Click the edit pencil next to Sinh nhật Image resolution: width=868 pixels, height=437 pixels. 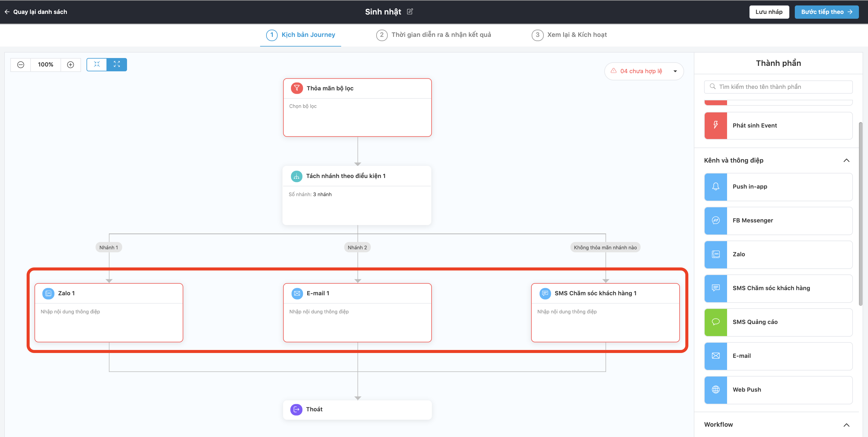click(410, 11)
